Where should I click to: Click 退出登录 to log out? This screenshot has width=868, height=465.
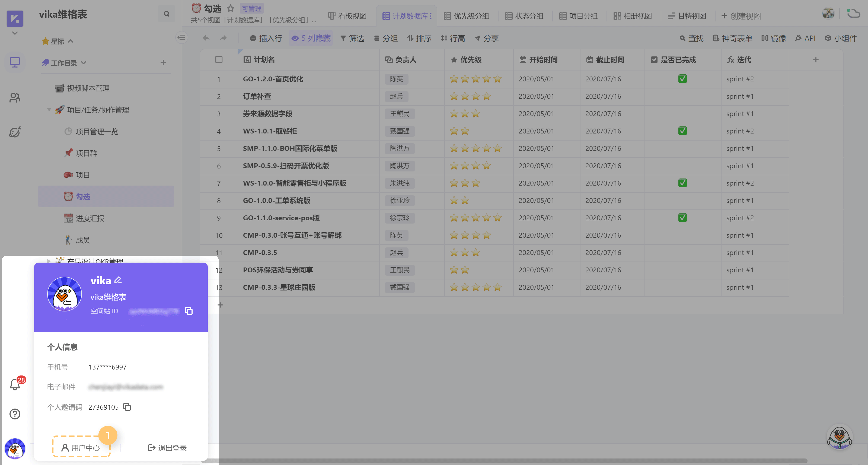coord(167,447)
